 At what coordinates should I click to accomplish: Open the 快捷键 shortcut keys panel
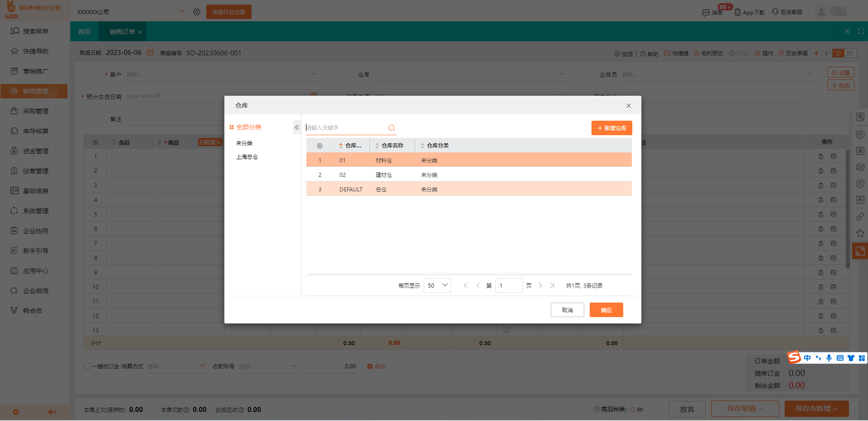(676, 53)
